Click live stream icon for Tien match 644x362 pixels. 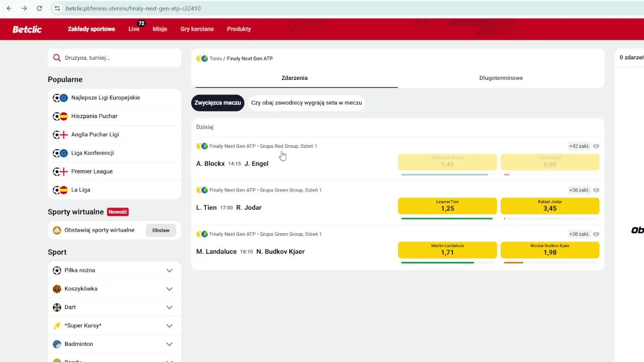pyautogui.click(x=596, y=190)
